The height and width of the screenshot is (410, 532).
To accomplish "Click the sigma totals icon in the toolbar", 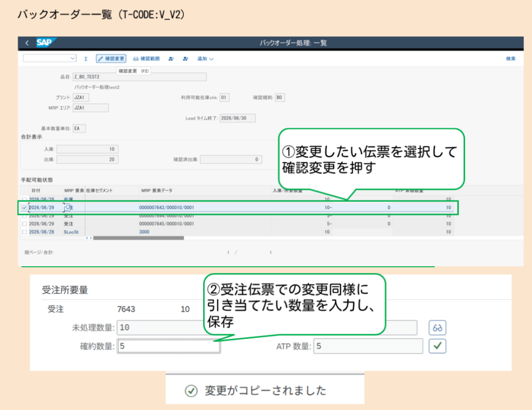I will [86, 59].
